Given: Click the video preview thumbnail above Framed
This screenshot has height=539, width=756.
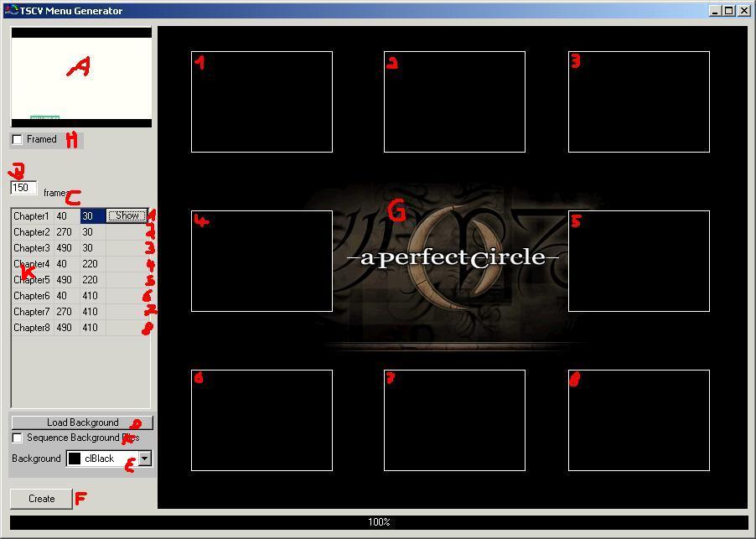Looking at the screenshot, I should 81,77.
